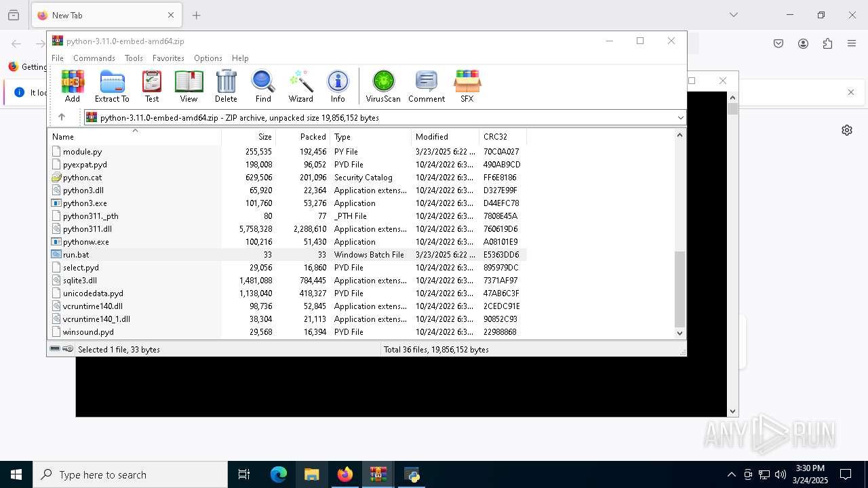
Task: Click the file list vertical scrollbar thumb
Action: pos(680,289)
